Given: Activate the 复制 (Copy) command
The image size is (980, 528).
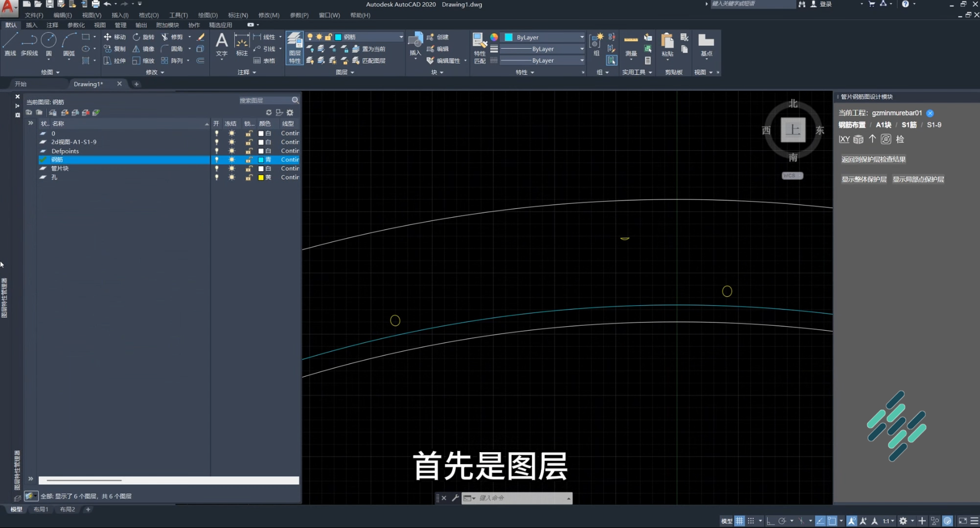Looking at the screenshot, I should click(115, 49).
